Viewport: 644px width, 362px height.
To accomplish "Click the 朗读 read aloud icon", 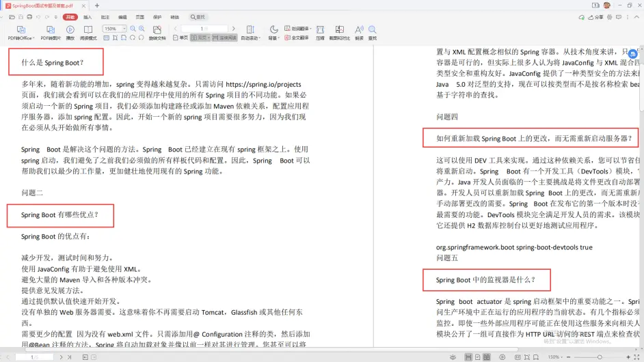I will point(359,29).
